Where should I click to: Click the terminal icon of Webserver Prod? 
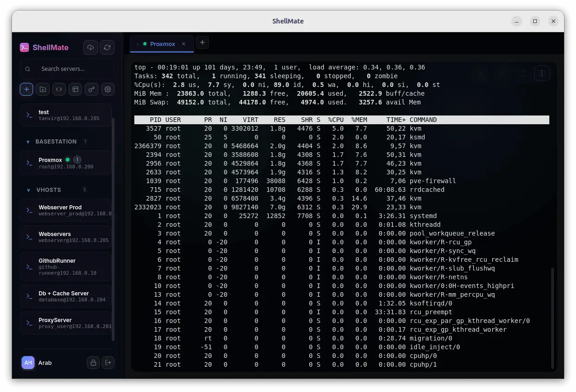(x=29, y=210)
